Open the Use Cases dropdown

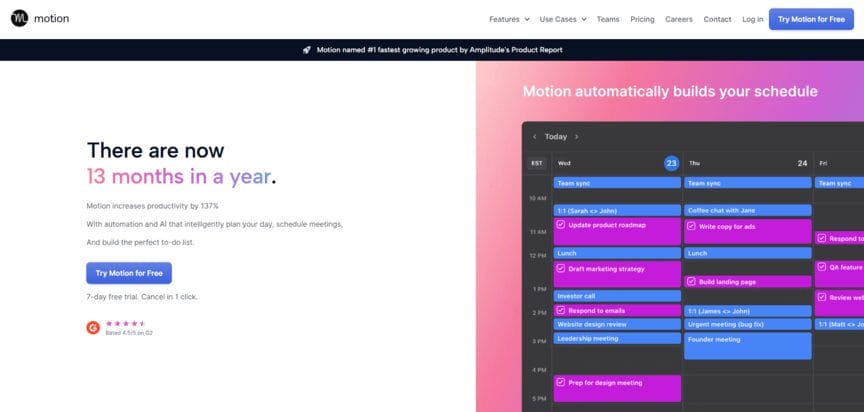(x=563, y=19)
